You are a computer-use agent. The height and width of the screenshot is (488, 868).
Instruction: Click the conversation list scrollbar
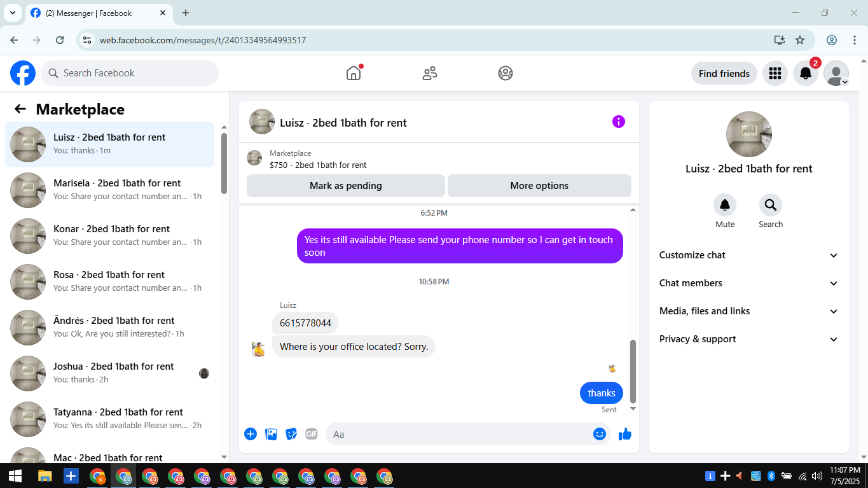[x=224, y=163]
